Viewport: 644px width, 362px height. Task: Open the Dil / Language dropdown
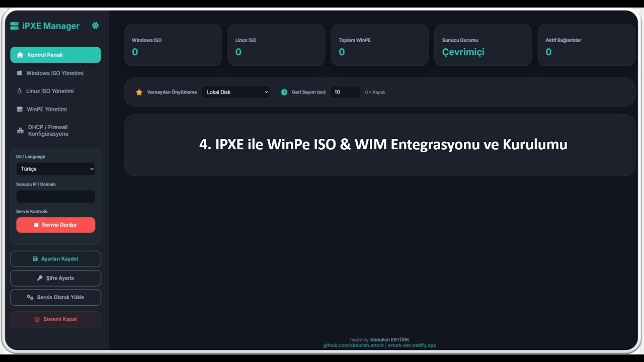[55, 169]
